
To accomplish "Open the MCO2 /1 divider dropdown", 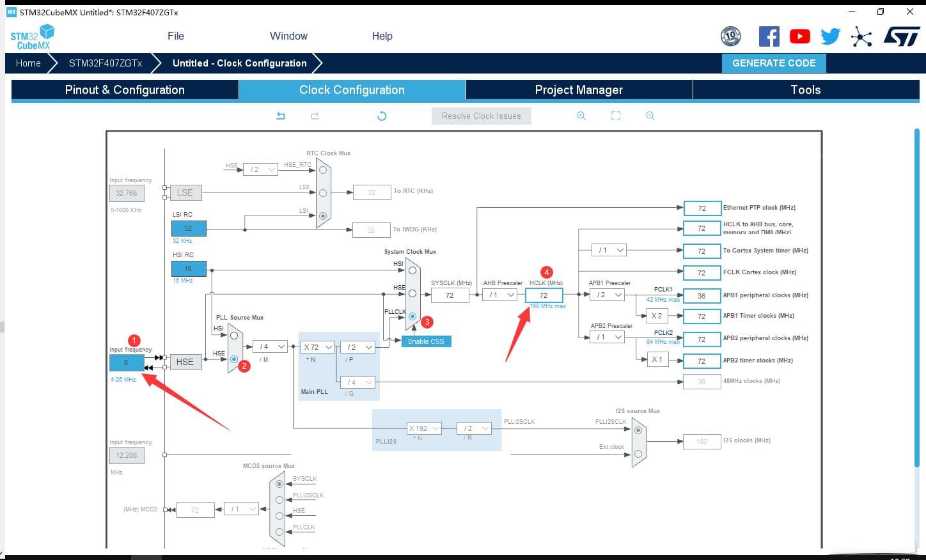I will click(x=242, y=509).
